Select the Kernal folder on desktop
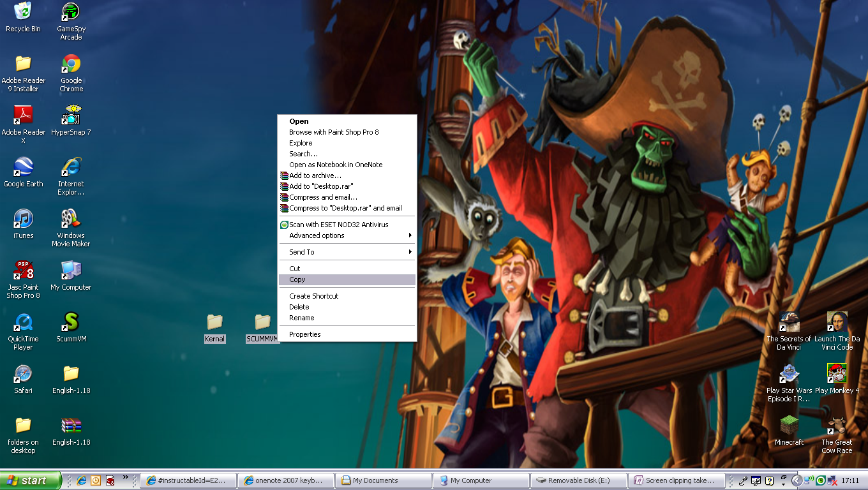Viewport: 868px width, 490px height. 214,327
